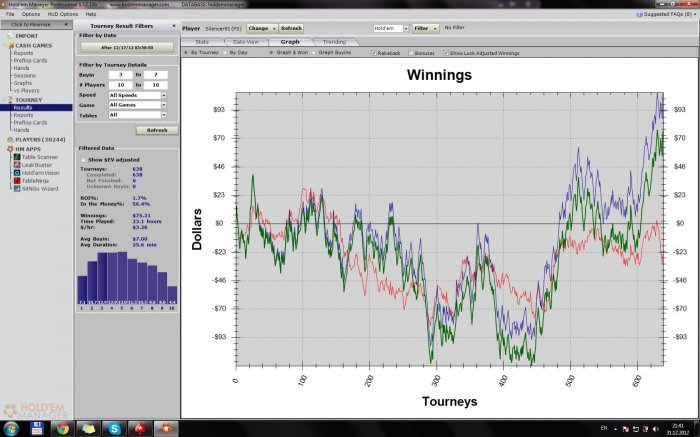This screenshot has height=437, width=700.
Task: Click the PLAYERS (30244) icon
Action: point(10,139)
